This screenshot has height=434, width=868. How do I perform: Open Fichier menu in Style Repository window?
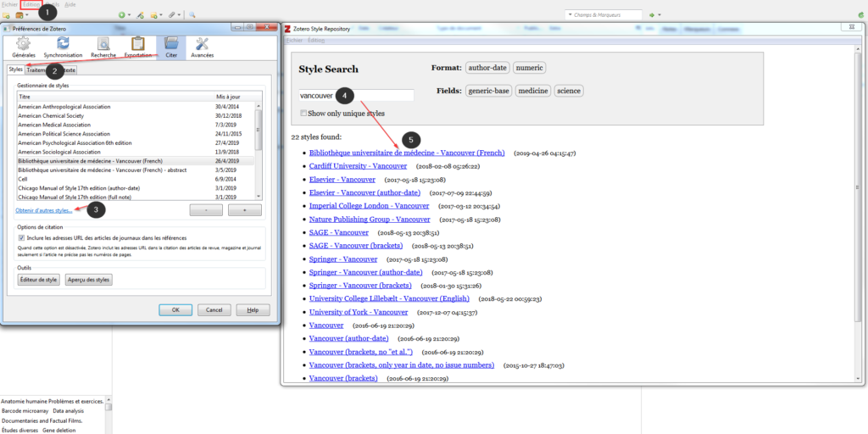[x=294, y=41]
